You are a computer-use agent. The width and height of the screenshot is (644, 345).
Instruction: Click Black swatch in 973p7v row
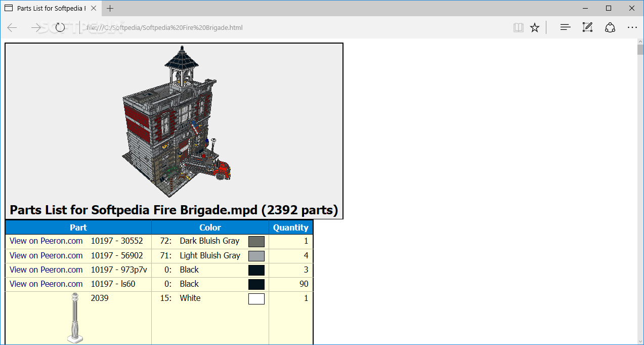[256, 270]
